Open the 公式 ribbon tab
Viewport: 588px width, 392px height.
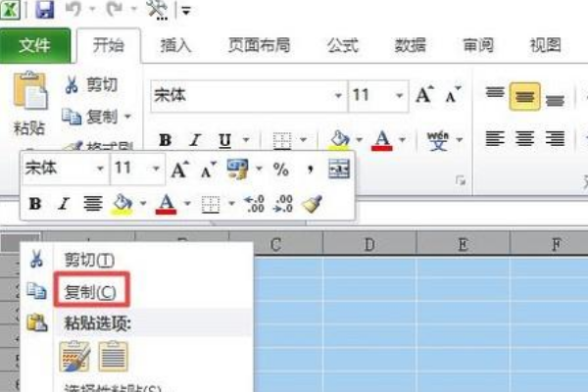pos(342,45)
